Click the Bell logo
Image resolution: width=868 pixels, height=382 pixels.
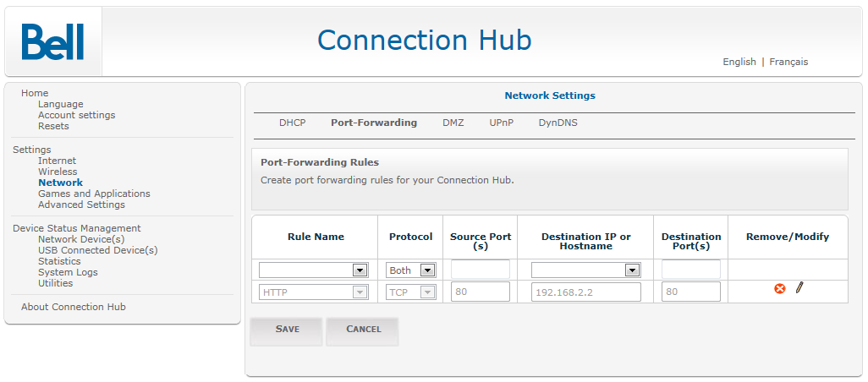[53, 41]
